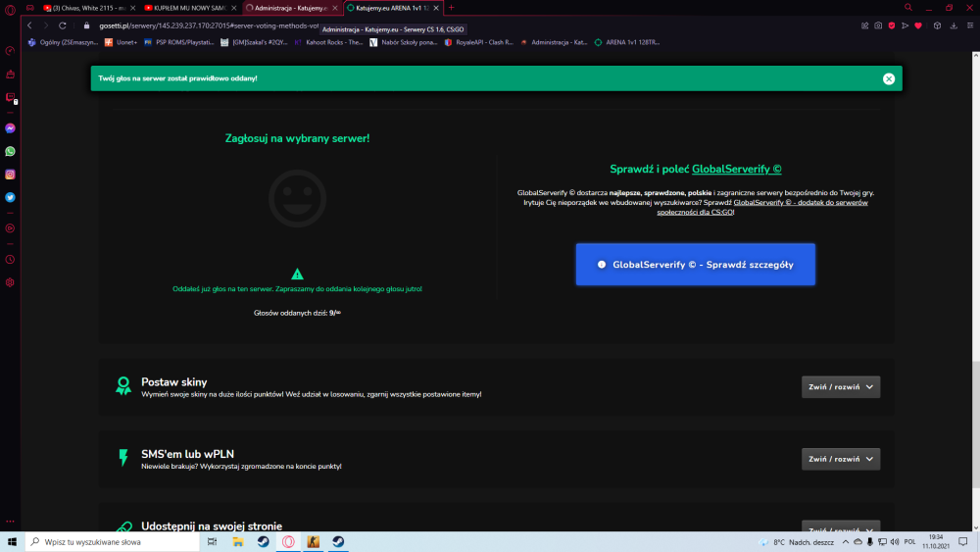Take a snapshot with camera icon
The image size is (980, 552).
coord(878,25)
